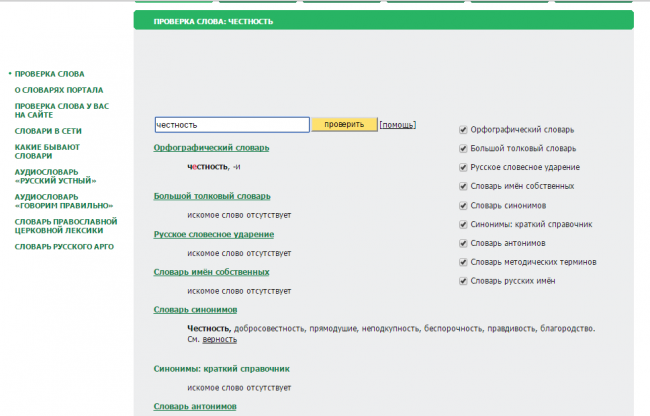Uncheck the Большой толковый словарь checkbox
The width and height of the screenshot is (650, 416).
(462, 148)
